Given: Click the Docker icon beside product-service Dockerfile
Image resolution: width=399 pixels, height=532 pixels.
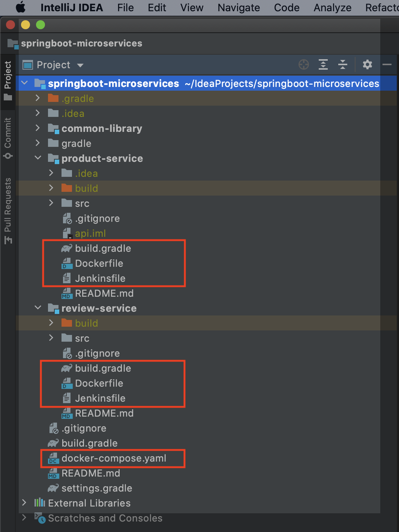Looking at the screenshot, I should 66,263.
